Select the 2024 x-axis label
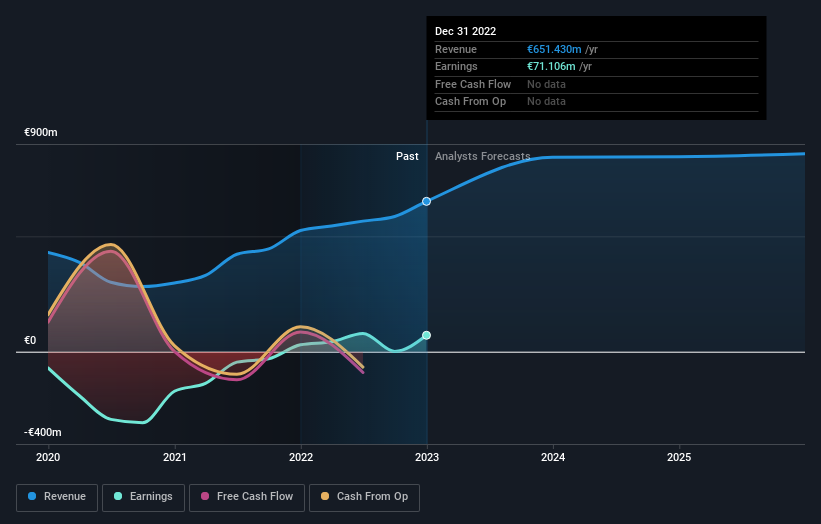821x524 pixels. tap(553, 457)
